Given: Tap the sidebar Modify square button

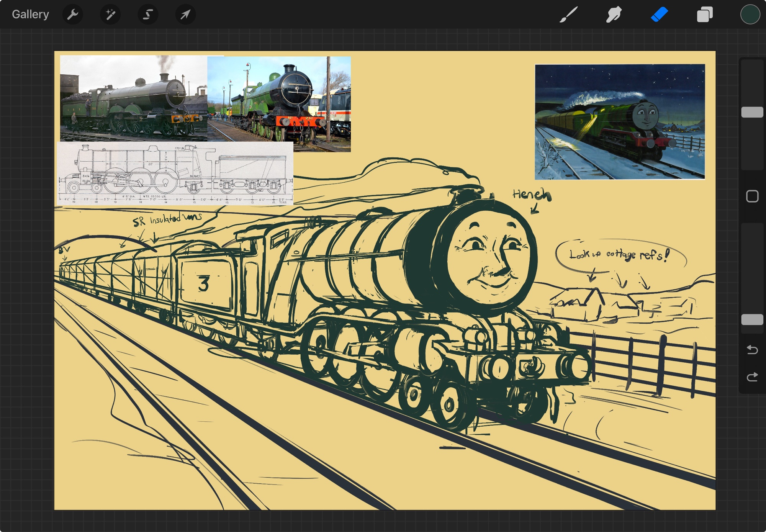Looking at the screenshot, I should tap(752, 196).
